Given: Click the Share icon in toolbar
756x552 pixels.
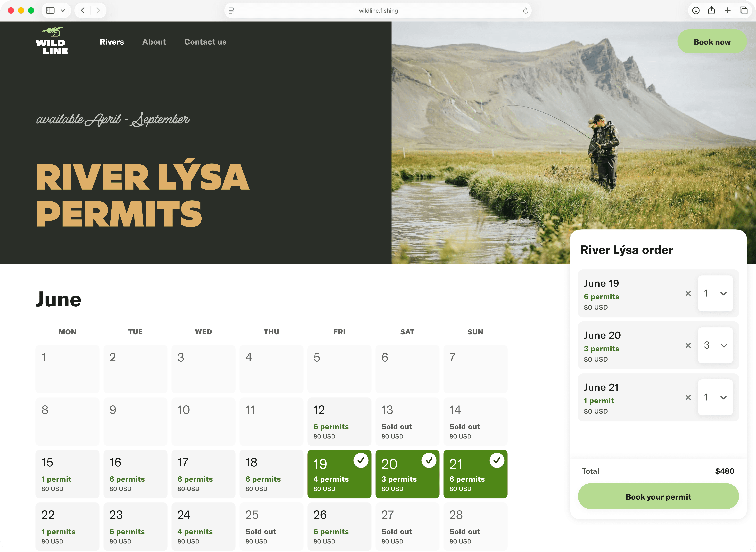Looking at the screenshot, I should pos(711,10).
